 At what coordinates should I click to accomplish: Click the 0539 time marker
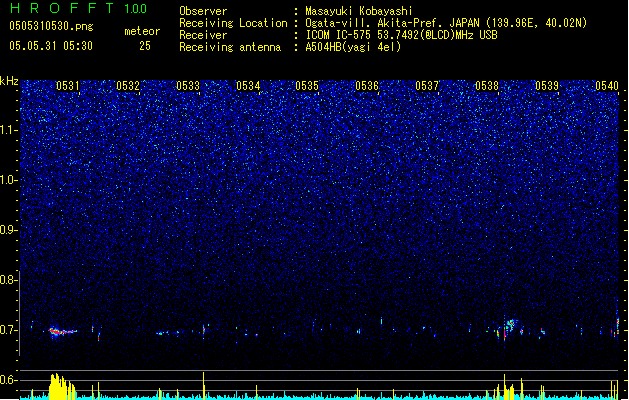coord(547,86)
